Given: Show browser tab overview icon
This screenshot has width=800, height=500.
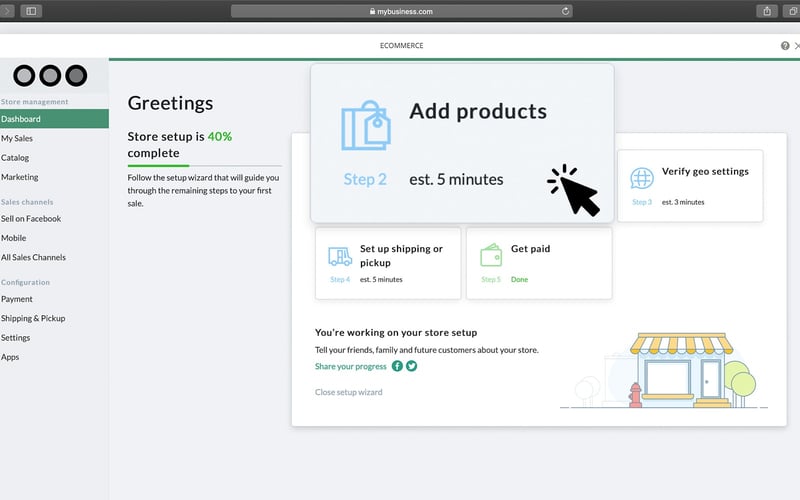Looking at the screenshot, I should point(792,11).
